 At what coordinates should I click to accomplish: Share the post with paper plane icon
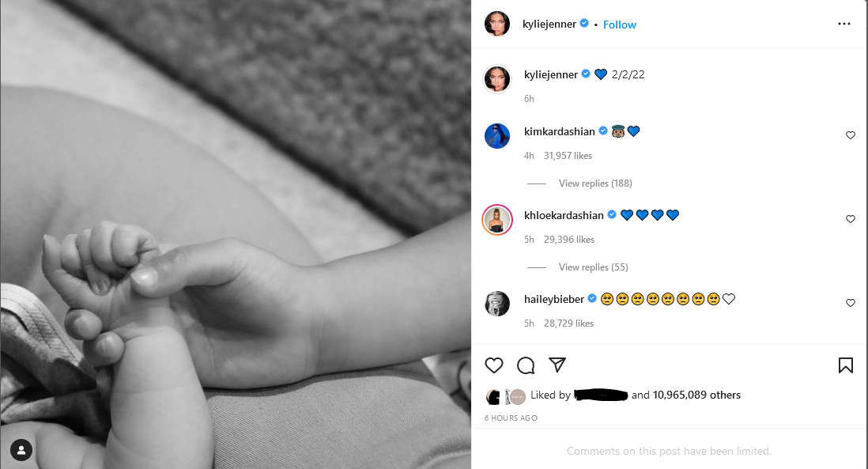(x=557, y=365)
